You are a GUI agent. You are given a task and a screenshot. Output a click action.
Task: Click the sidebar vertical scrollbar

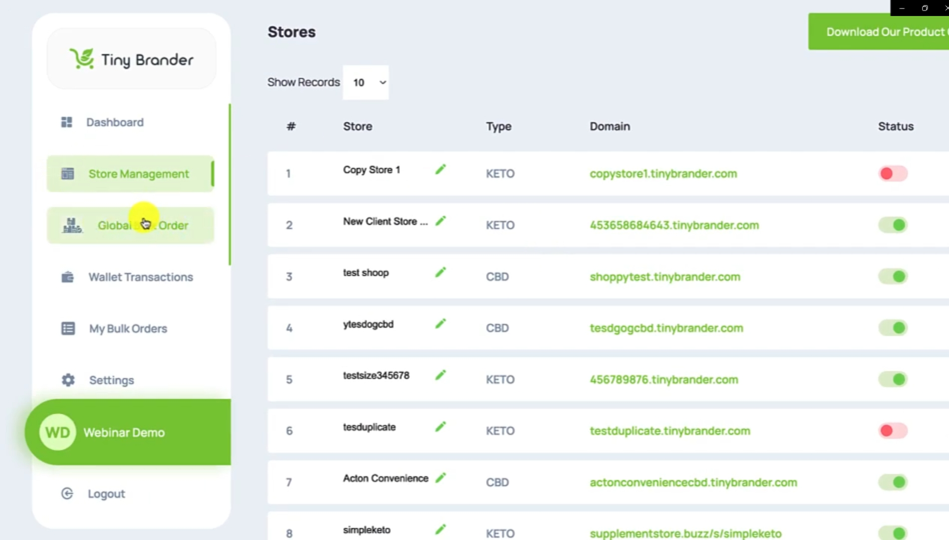tap(229, 185)
